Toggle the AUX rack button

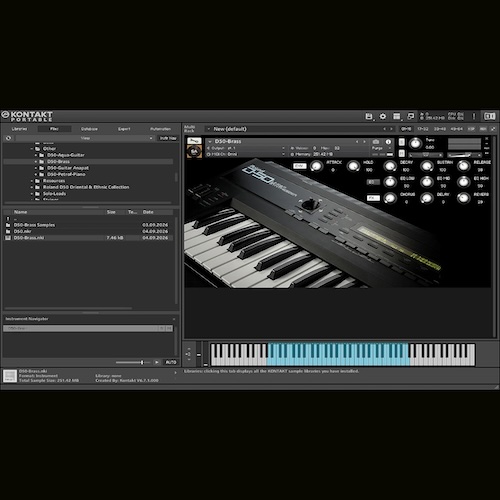(x=483, y=129)
